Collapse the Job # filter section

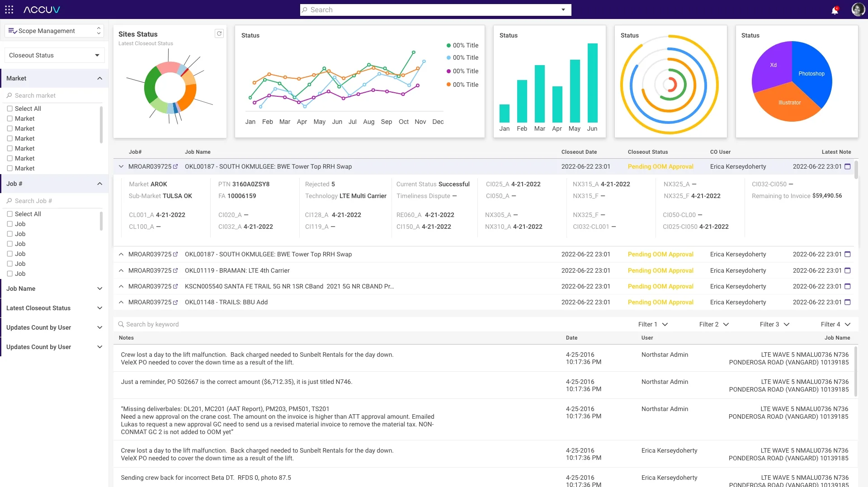pyautogui.click(x=99, y=184)
